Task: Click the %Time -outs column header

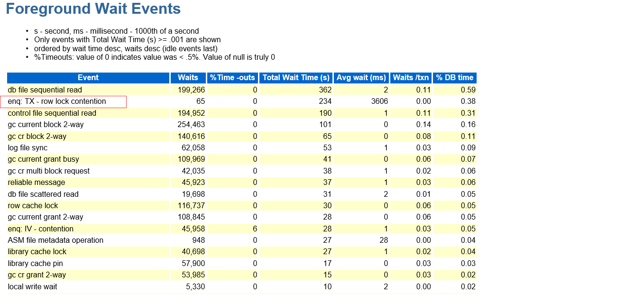Action: pos(232,78)
